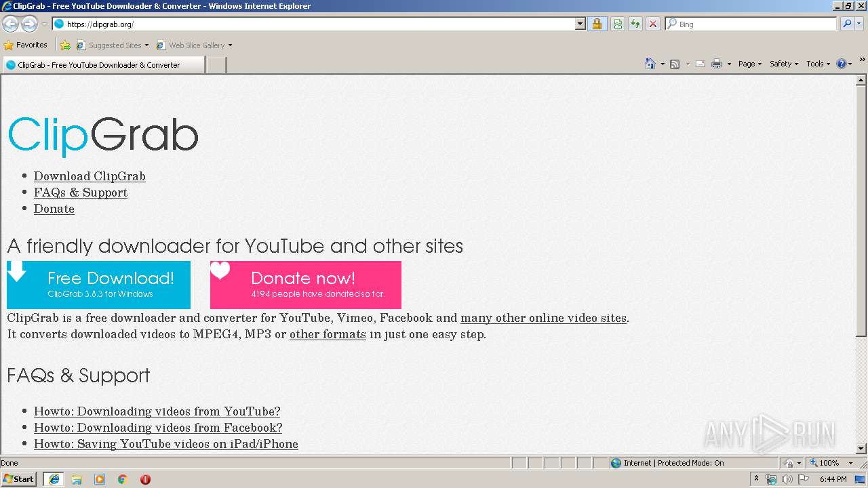This screenshot has width=868, height=488.
Task: Click the Action Center flag tray icon
Action: click(x=804, y=479)
